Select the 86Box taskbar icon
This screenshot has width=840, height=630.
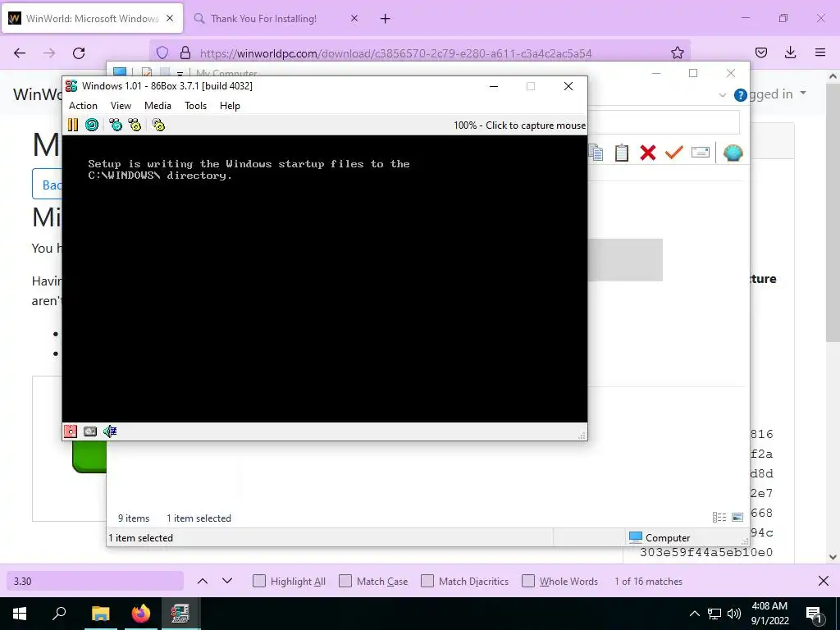[x=180, y=614]
